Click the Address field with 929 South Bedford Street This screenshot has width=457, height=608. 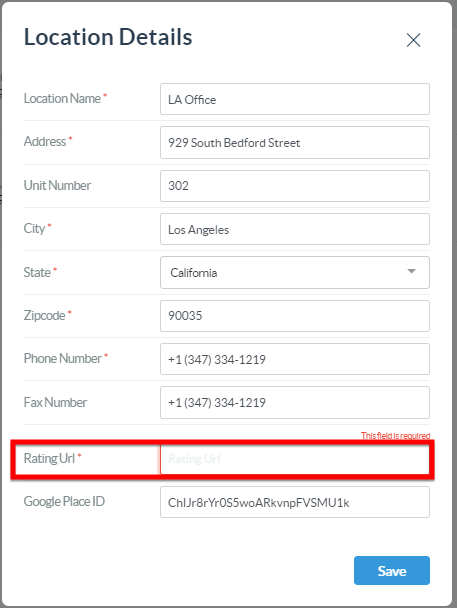(x=295, y=142)
